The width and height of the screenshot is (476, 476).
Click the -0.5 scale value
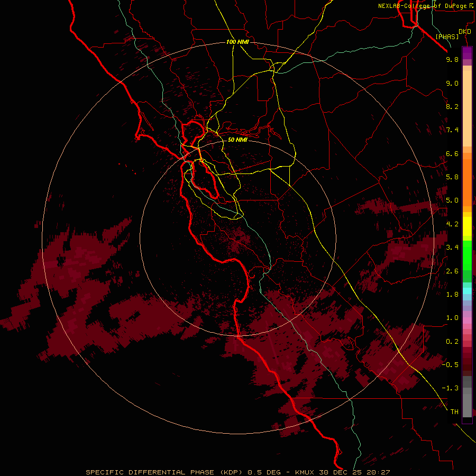450,365
